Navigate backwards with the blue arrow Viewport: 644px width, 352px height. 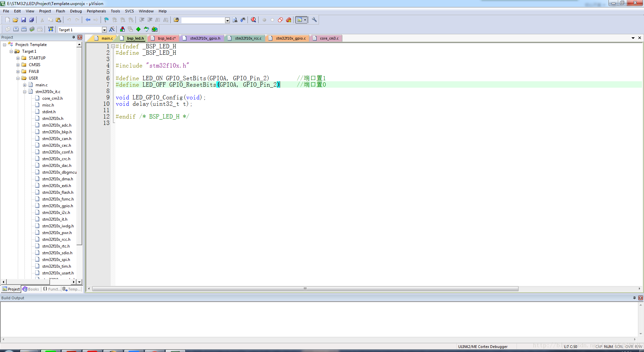88,20
